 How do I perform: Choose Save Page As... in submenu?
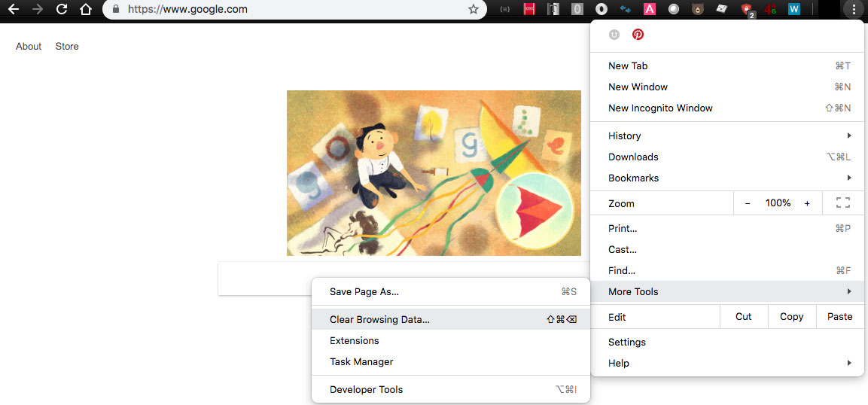451,291
